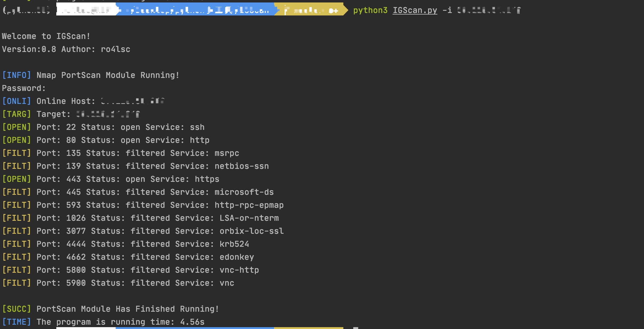
Task: Click the [INFO] Nmap PortScan Module Running line
Action: 91,75
